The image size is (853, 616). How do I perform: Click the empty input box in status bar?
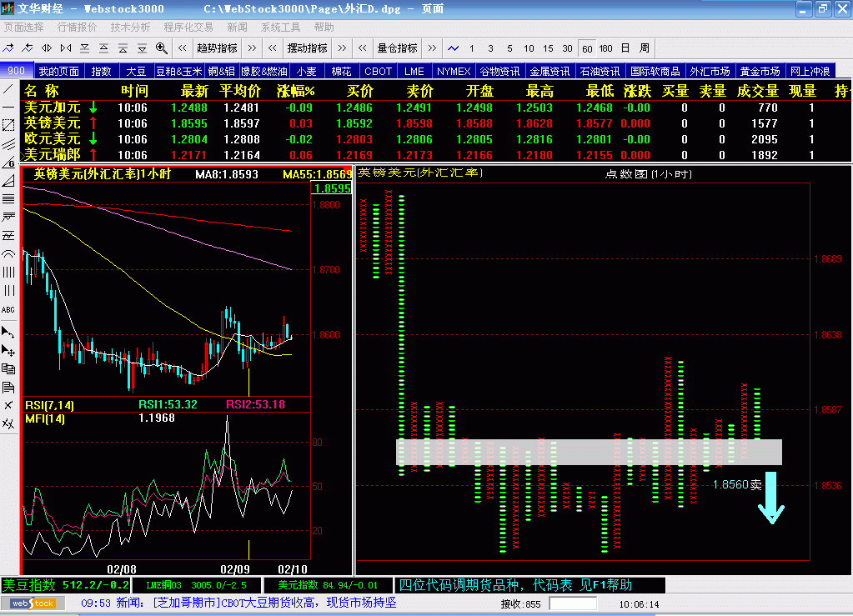573,603
